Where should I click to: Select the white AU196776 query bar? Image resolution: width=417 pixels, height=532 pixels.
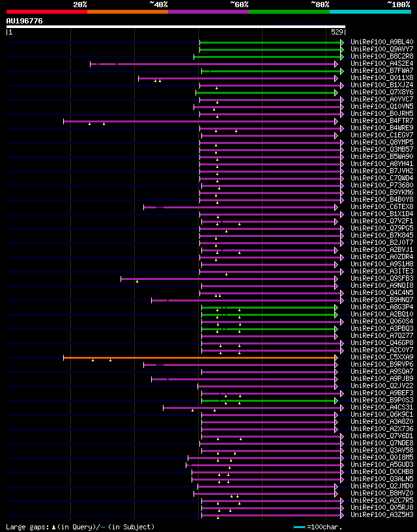click(x=176, y=27)
